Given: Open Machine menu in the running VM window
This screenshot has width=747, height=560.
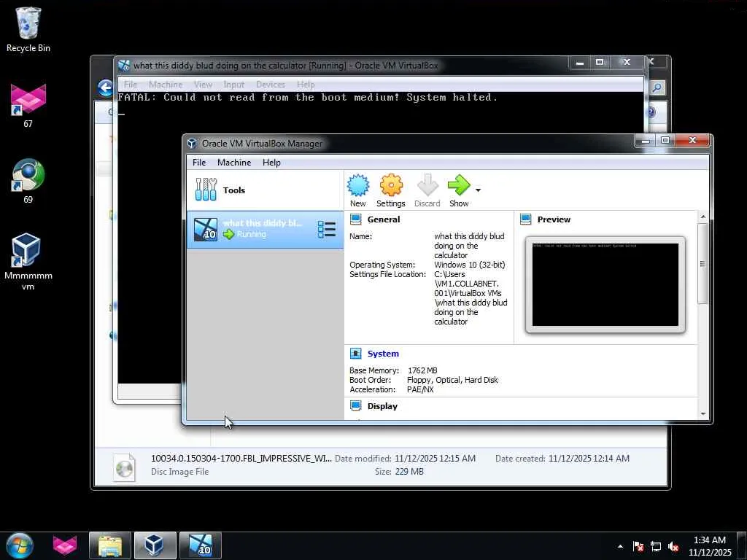Looking at the screenshot, I should coord(166,85).
